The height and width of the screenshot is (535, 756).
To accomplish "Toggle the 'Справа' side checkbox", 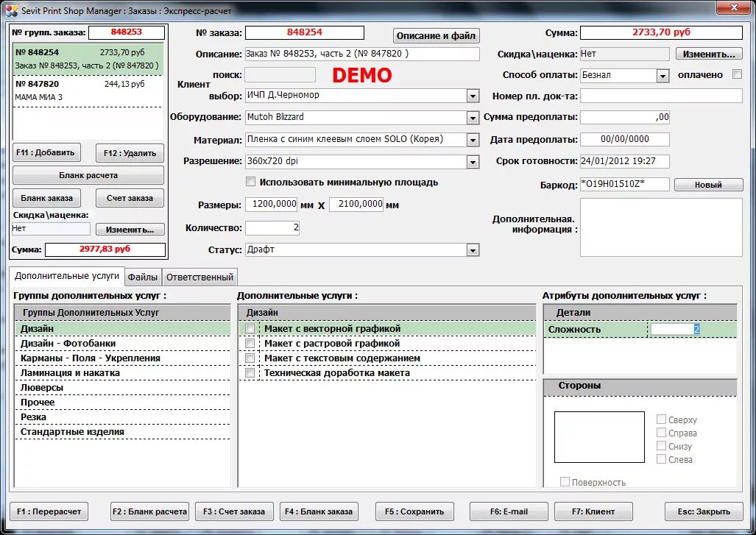I will (662, 432).
